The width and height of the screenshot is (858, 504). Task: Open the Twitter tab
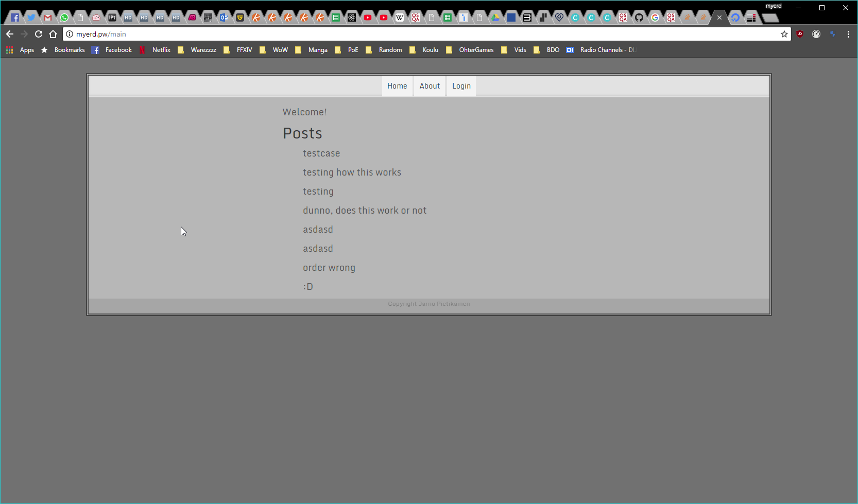(x=31, y=18)
